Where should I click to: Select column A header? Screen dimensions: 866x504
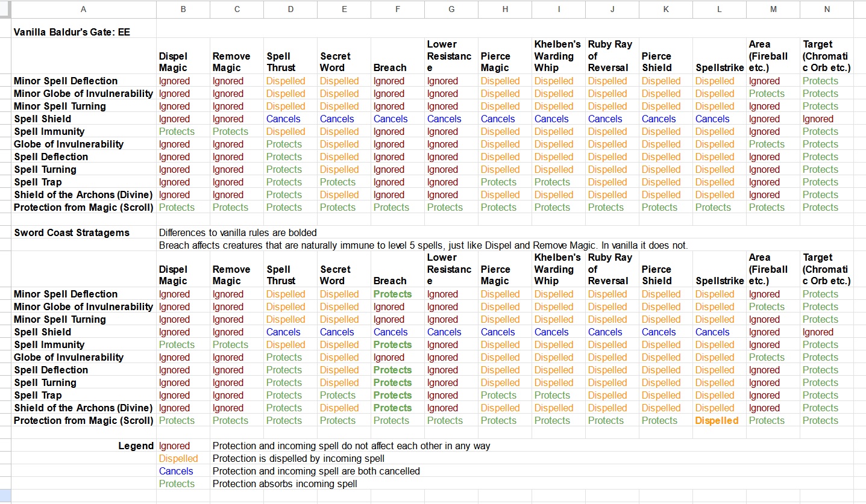click(83, 9)
